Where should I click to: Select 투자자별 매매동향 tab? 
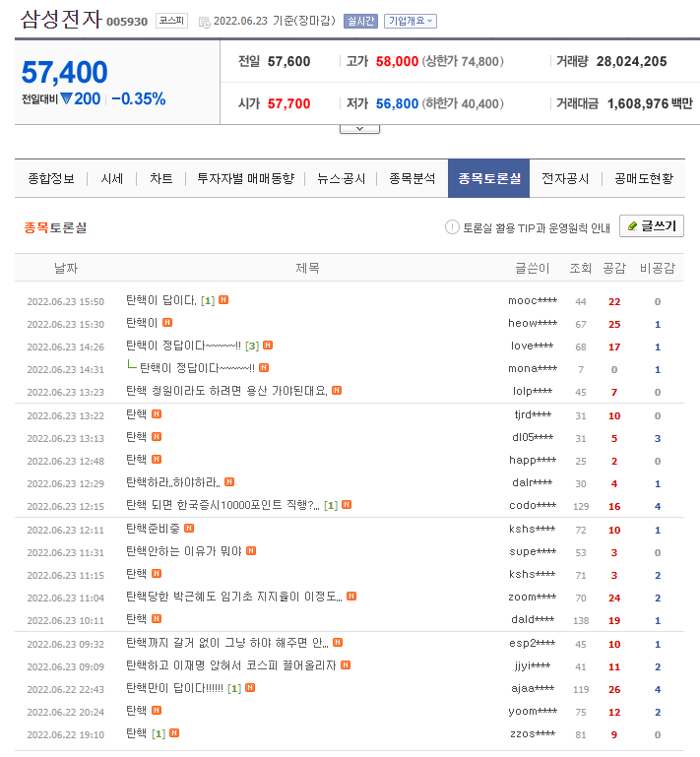246,178
